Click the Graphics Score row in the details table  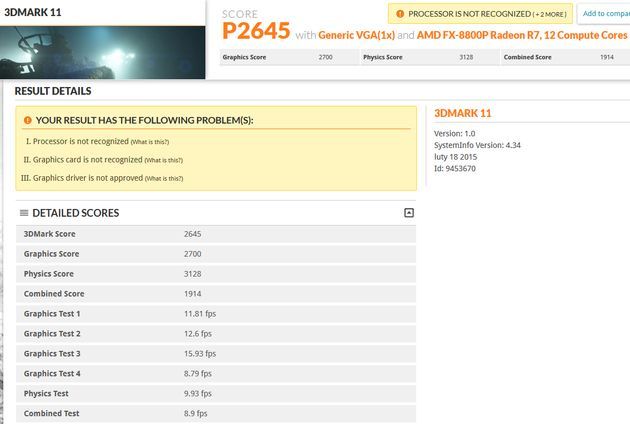pyautogui.click(x=216, y=254)
